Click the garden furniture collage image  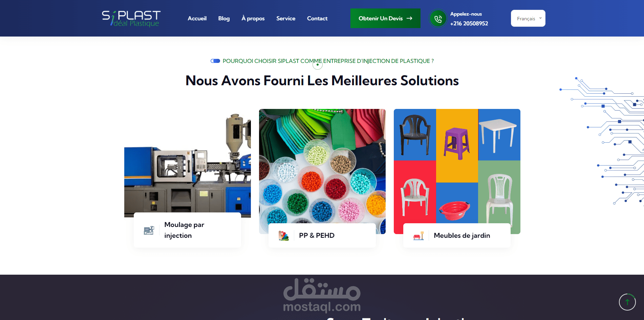point(457,166)
